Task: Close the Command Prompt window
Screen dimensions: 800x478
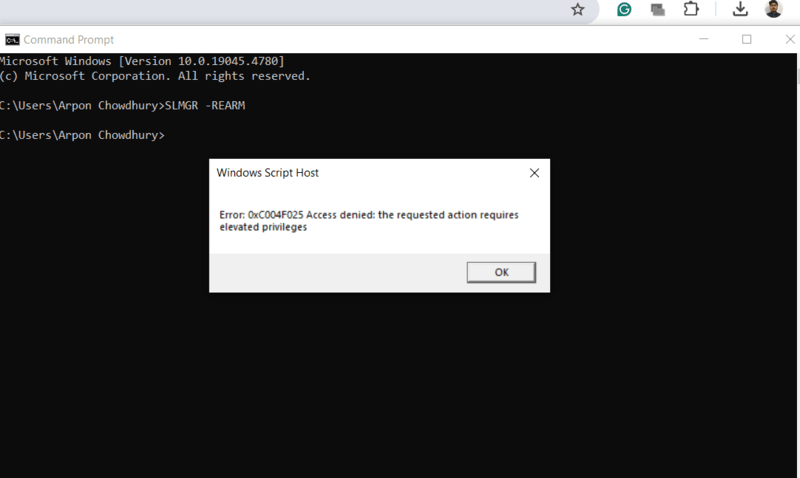Action: 790,39
